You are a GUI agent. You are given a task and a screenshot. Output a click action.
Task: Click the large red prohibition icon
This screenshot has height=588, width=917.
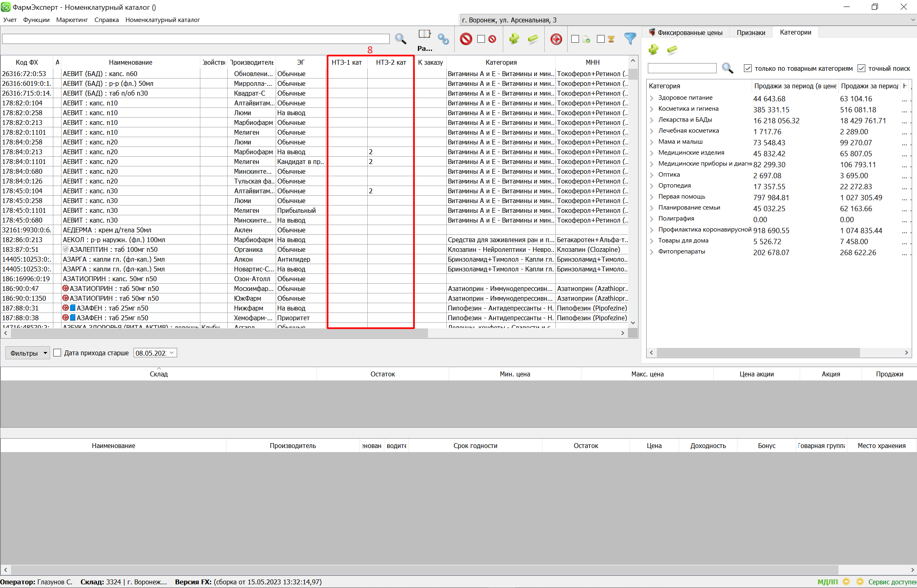pyautogui.click(x=466, y=39)
